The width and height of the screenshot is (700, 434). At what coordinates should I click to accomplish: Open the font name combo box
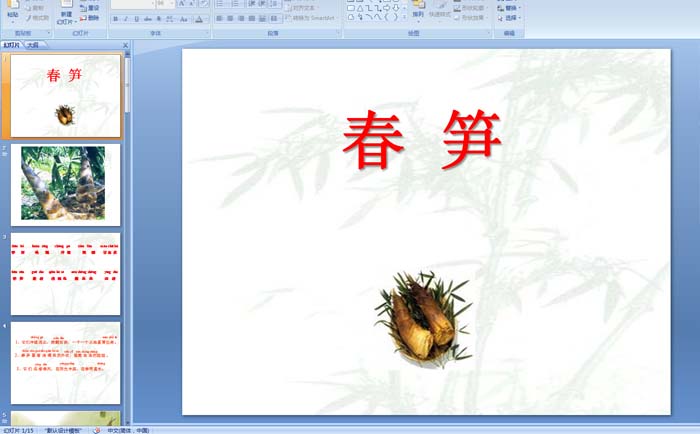point(133,4)
